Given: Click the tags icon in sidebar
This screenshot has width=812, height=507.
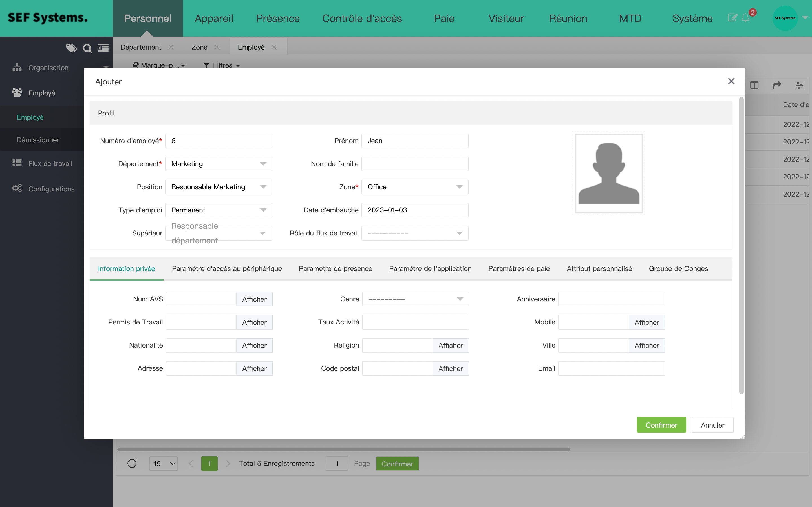Looking at the screenshot, I should (x=71, y=48).
